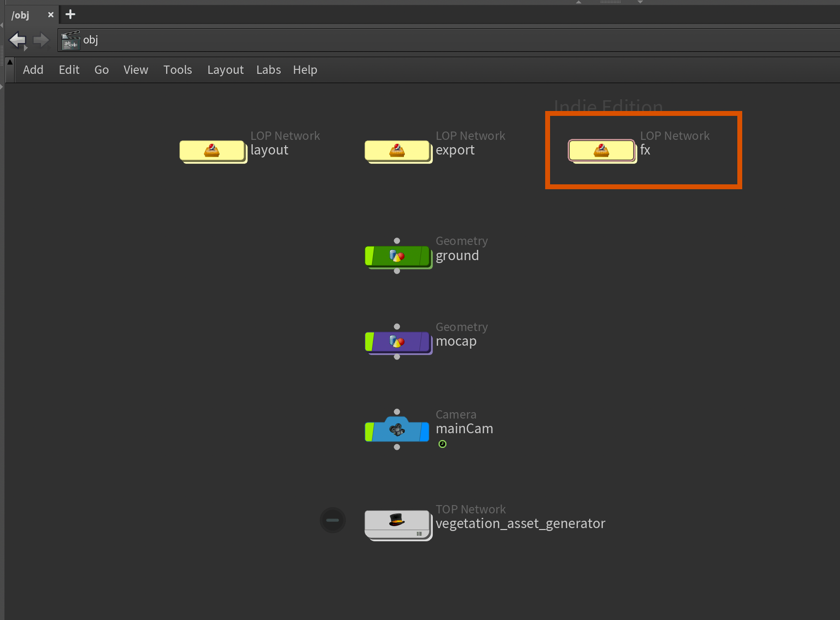This screenshot has width=840, height=620.
Task: Toggle the mocap node's right-side display flag
Action: coord(424,342)
